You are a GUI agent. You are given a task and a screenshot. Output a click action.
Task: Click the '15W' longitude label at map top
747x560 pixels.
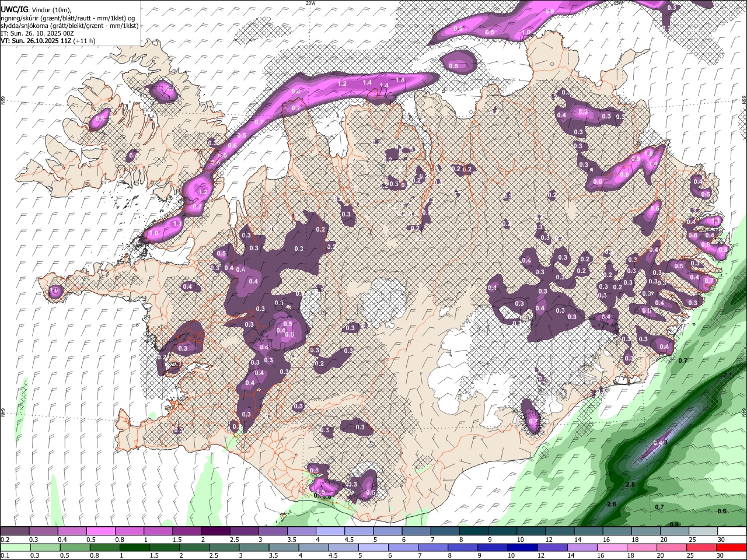tap(619, 3)
